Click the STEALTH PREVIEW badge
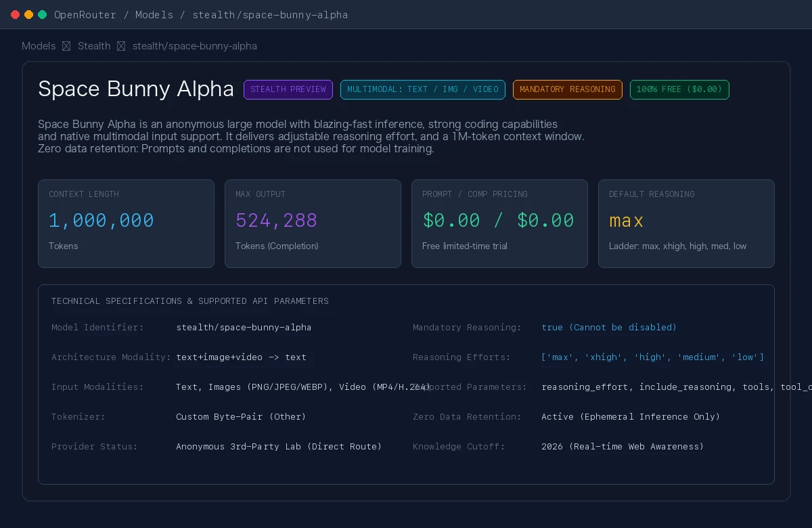 click(288, 89)
